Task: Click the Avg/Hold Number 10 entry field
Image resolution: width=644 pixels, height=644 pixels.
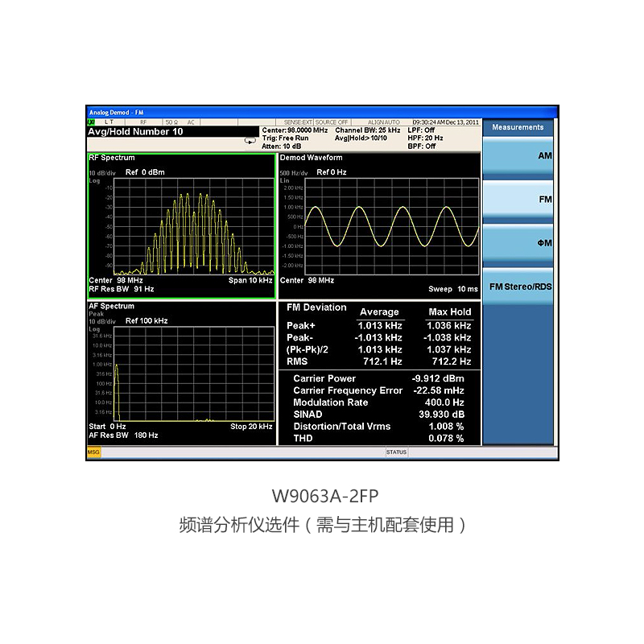Action: click(x=172, y=132)
